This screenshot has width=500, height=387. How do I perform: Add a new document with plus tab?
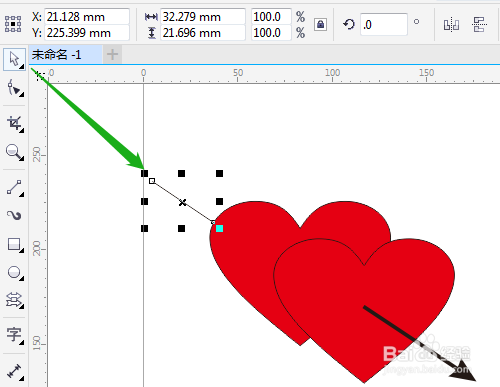112,54
